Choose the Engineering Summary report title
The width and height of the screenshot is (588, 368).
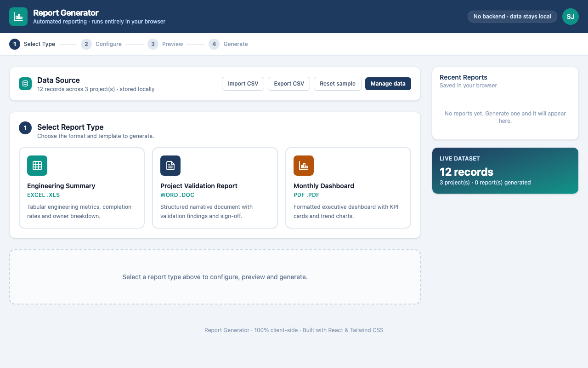61,186
